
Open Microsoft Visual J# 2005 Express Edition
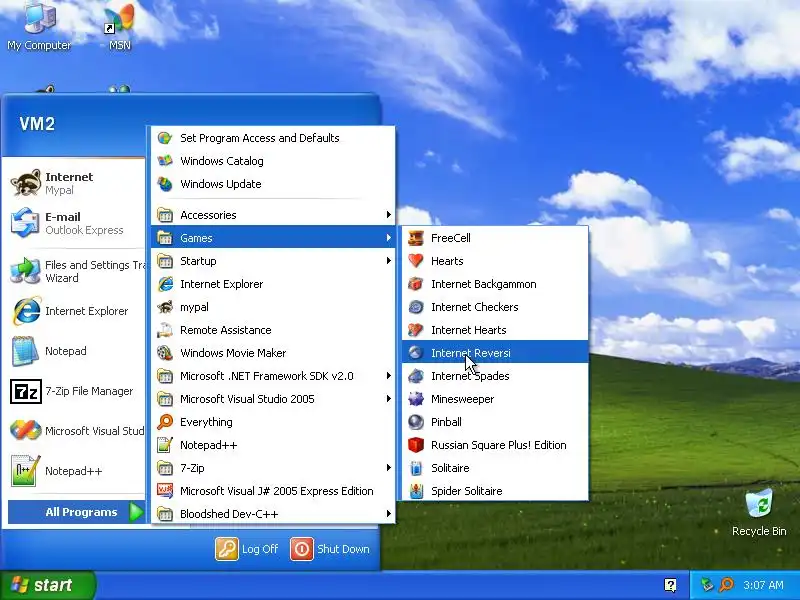pos(273,491)
